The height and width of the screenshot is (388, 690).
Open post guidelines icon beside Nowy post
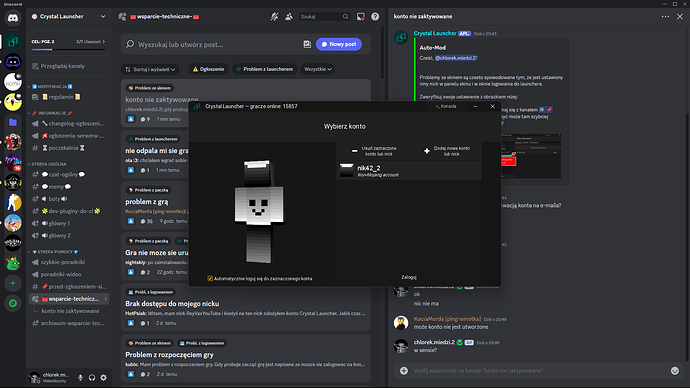tap(307, 44)
